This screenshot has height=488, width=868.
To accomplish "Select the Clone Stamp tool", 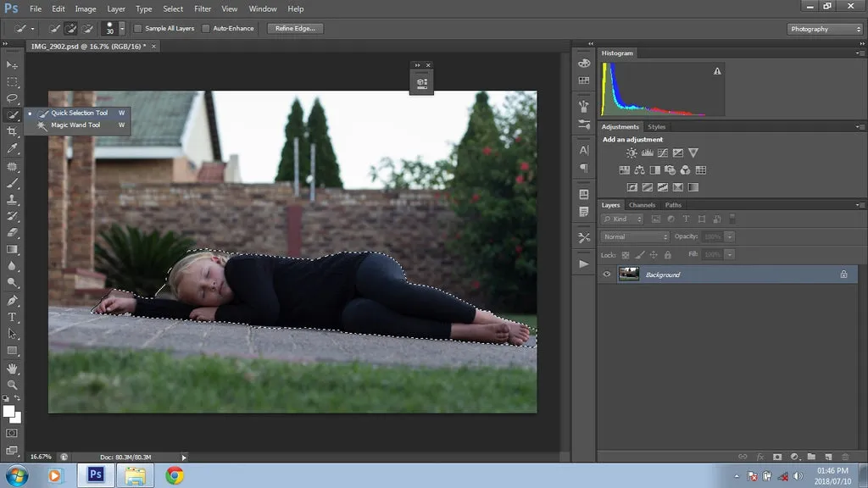I will click(12, 201).
